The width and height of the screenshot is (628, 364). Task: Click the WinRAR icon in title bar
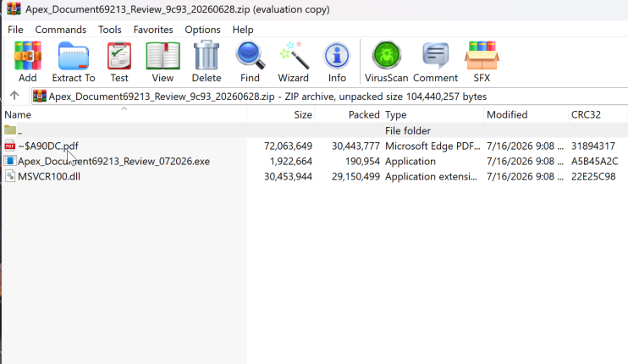click(14, 8)
